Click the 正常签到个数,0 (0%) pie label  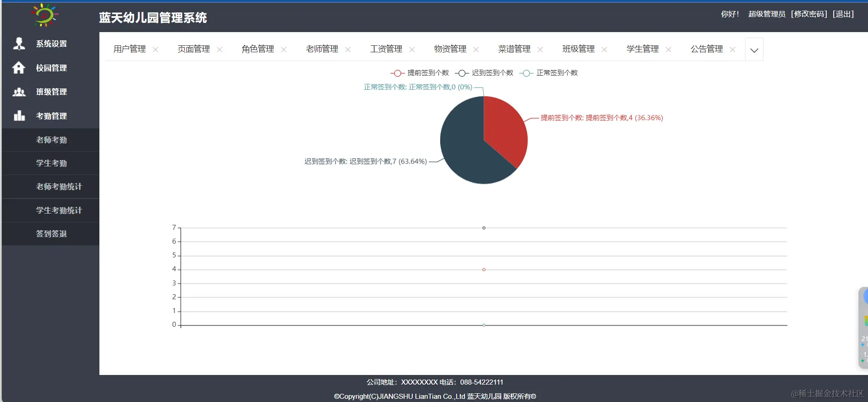(418, 87)
